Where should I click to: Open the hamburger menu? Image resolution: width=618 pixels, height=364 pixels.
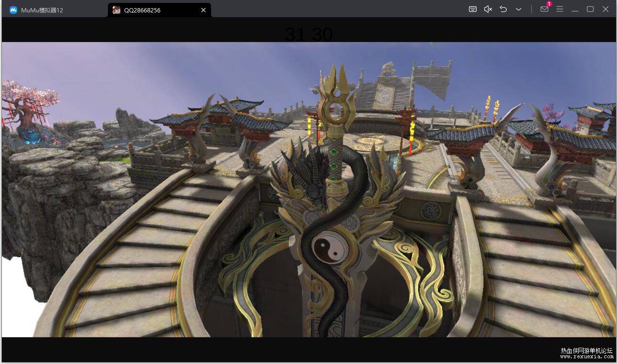click(x=560, y=9)
